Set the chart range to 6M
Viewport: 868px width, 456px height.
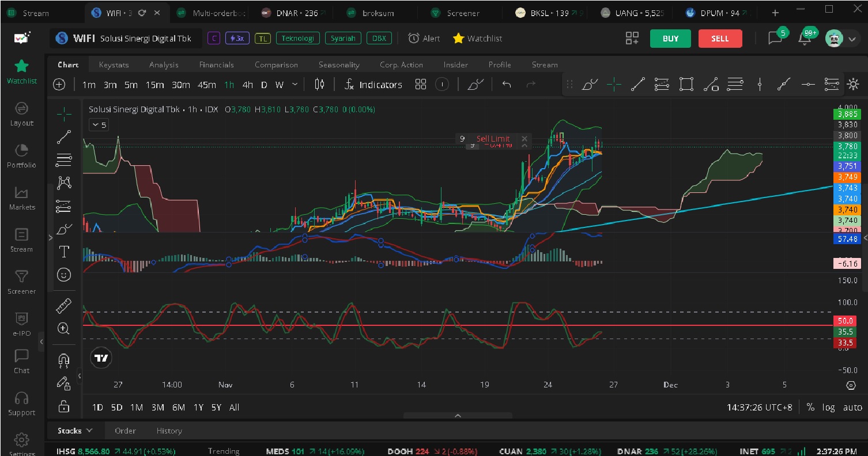click(x=179, y=407)
